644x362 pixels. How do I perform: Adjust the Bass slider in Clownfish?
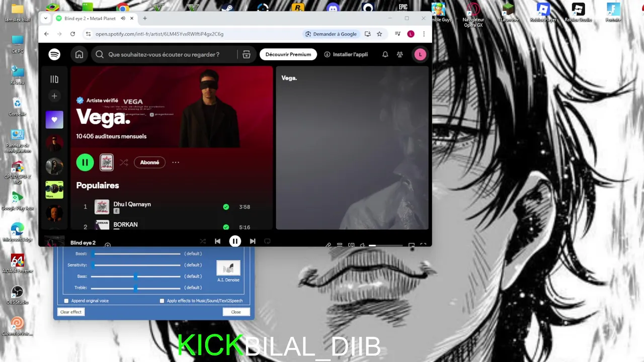pyautogui.click(x=135, y=276)
